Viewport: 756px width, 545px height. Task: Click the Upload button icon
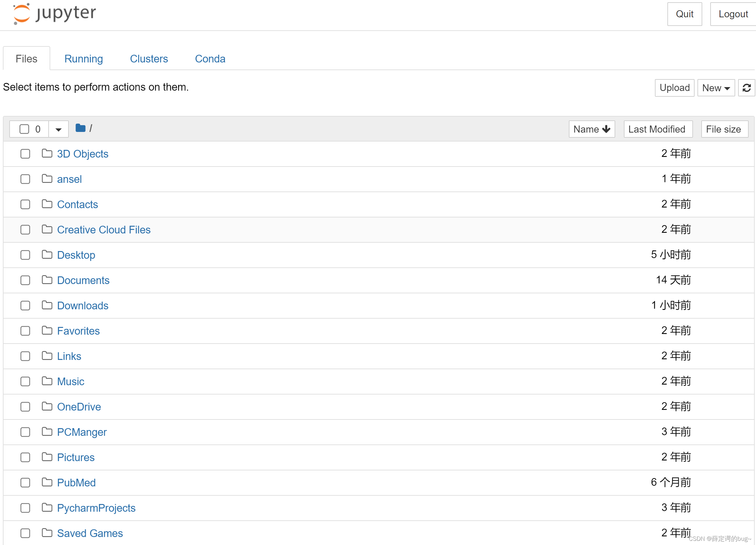(x=674, y=87)
